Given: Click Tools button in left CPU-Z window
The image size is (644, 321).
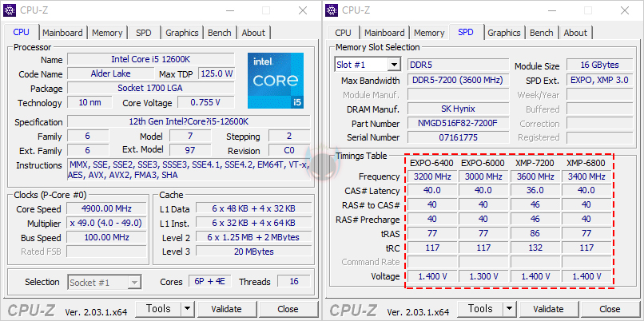Looking at the screenshot, I should [x=158, y=309].
